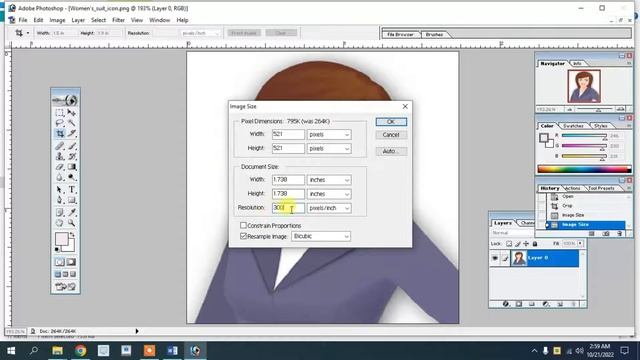Select the Gradient tool
This screenshot has height=360, width=640.
point(71,167)
